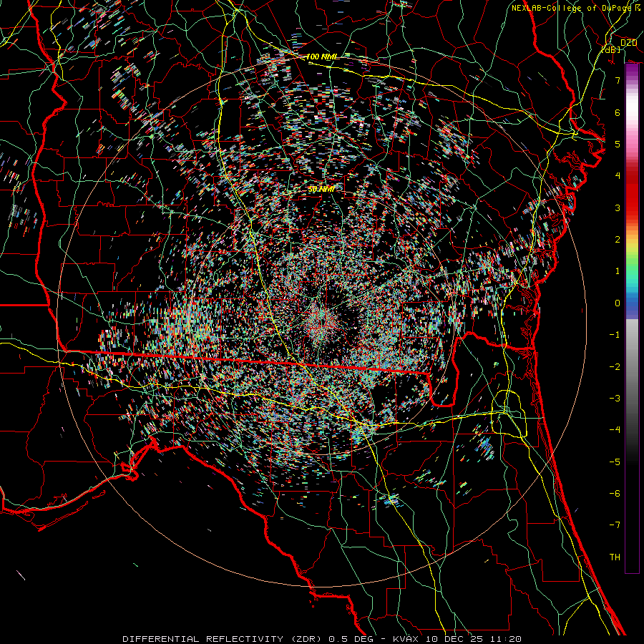
Task: Click the 0.5 DEG elevation text
Action: [351, 639]
